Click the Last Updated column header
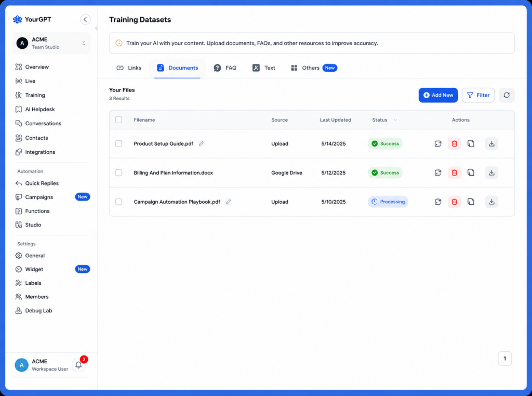Viewport: 532px width, 396px height. (x=336, y=120)
